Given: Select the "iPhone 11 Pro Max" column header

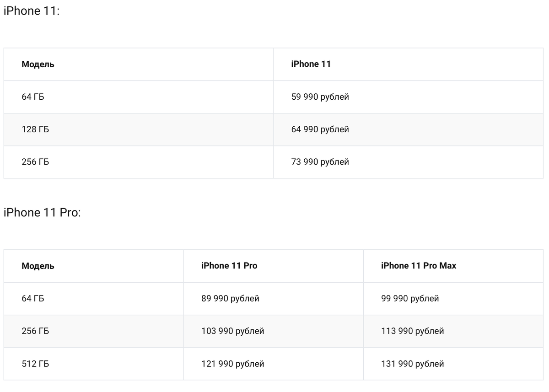Looking at the screenshot, I should 418,266.
